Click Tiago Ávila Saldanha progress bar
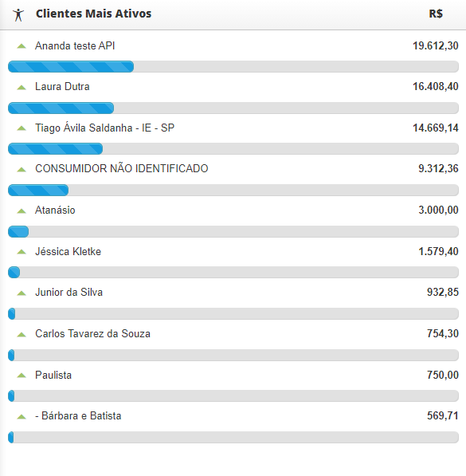 [233, 149]
